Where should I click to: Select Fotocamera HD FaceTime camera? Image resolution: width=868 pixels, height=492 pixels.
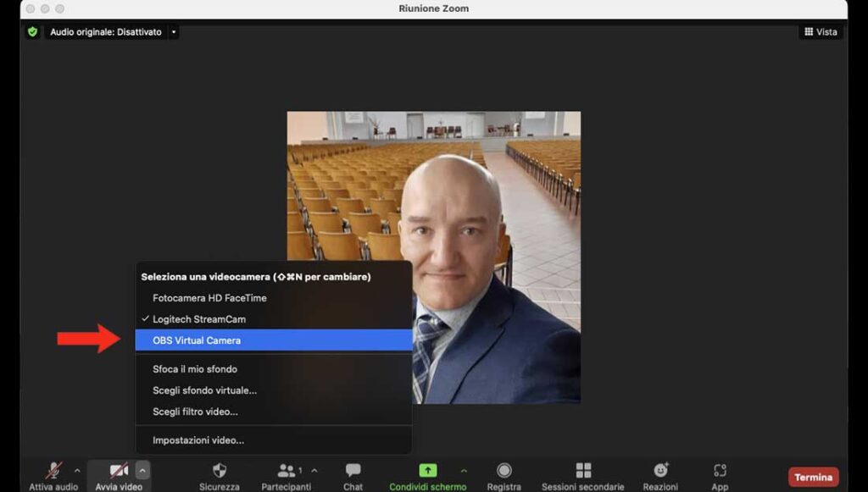pyautogui.click(x=274, y=298)
